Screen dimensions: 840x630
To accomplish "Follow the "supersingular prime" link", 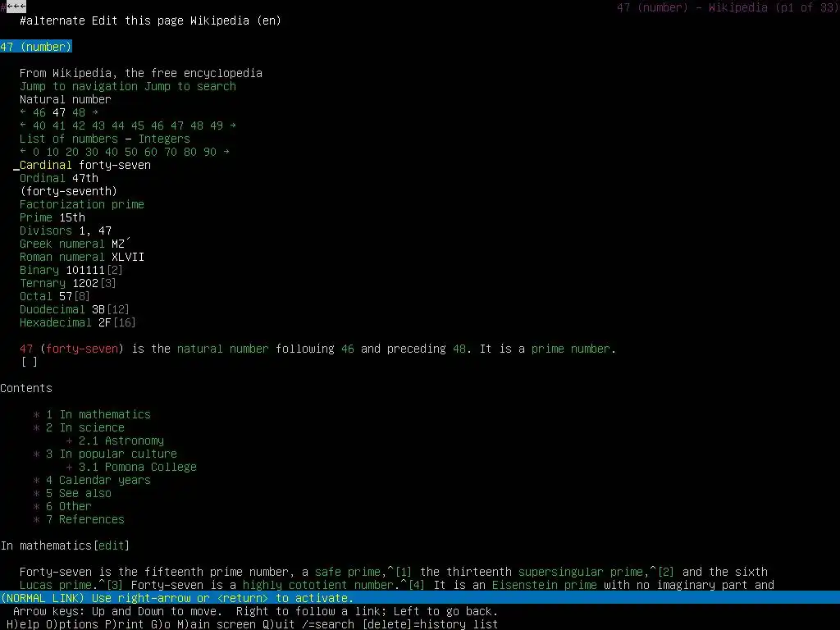I will pos(581,572).
